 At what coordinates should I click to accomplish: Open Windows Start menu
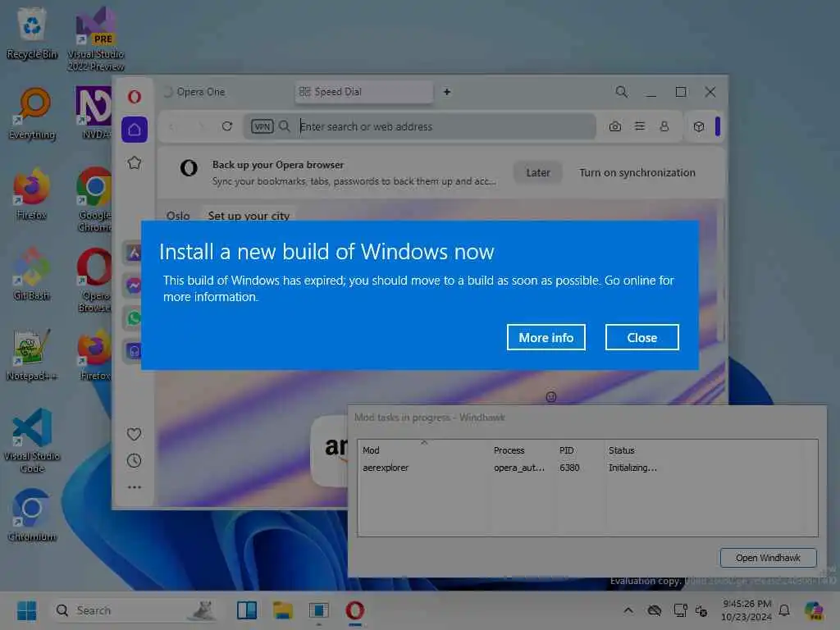[26, 610]
